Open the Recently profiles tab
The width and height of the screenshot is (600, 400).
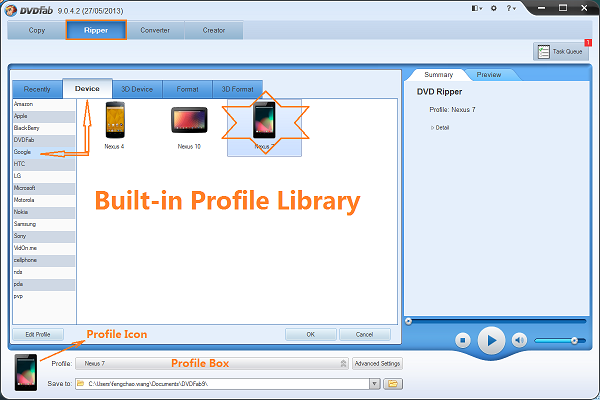point(37,89)
